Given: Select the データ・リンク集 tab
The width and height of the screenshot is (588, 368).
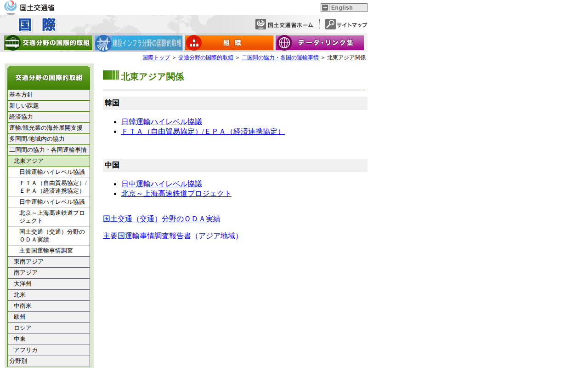Looking at the screenshot, I should (320, 43).
